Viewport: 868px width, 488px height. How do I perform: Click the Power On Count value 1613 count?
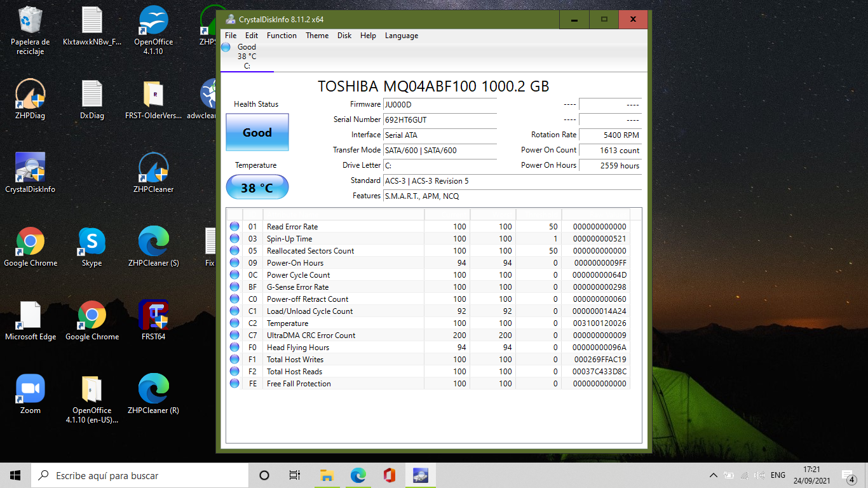coord(610,150)
